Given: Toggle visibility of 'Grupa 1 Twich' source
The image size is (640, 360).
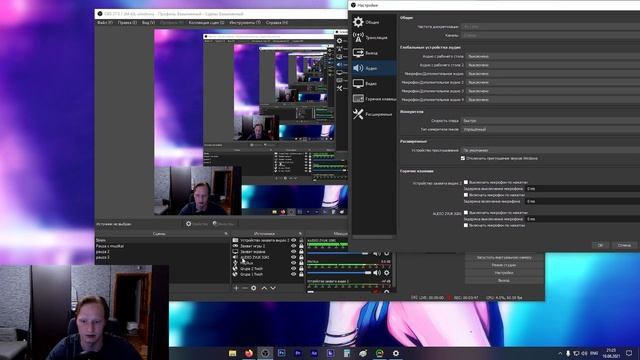Looking at the screenshot, I should click(x=293, y=275).
